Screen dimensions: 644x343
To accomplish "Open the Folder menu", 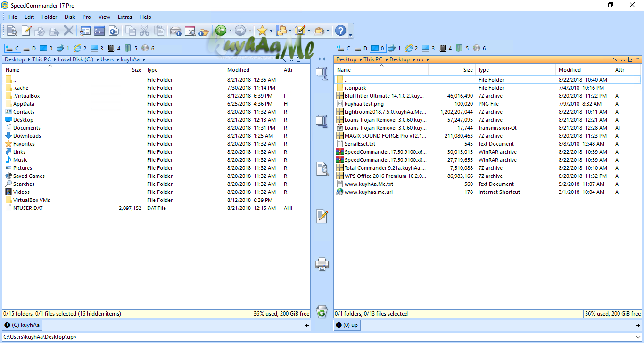I will 50,17.
